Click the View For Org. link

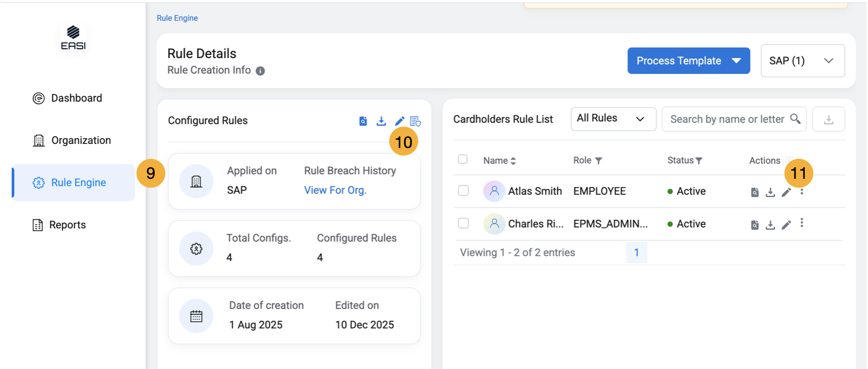(335, 190)
